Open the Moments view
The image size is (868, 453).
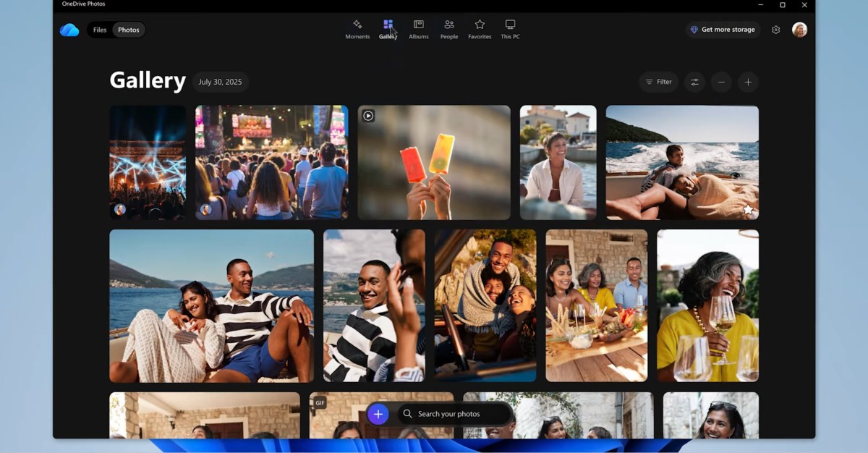[x=357, y=29]
